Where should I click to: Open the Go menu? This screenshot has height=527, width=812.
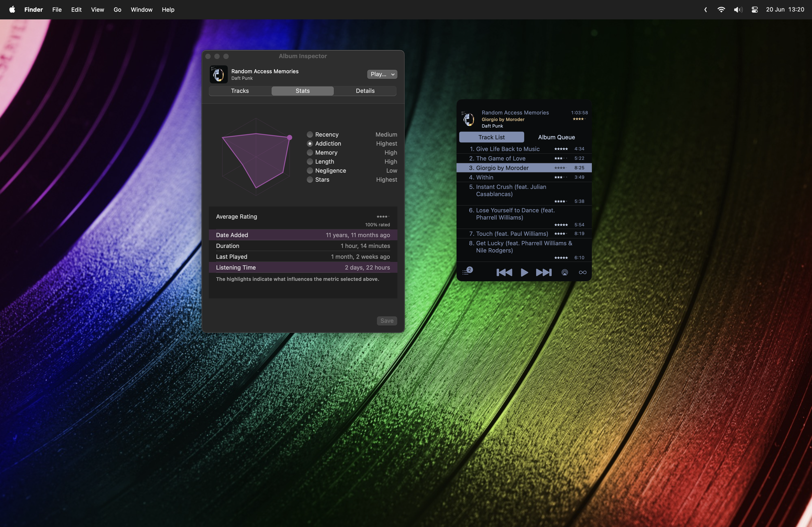(x=117, y=9)
